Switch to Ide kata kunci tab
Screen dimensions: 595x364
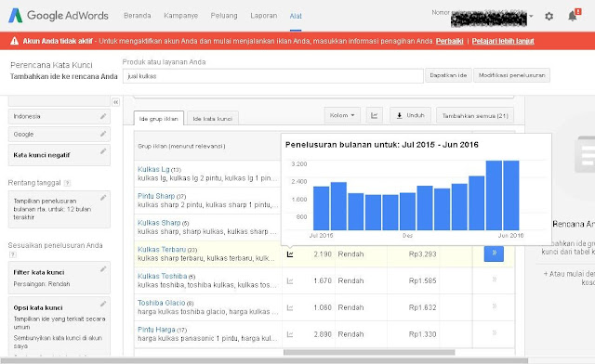point(213,118)
